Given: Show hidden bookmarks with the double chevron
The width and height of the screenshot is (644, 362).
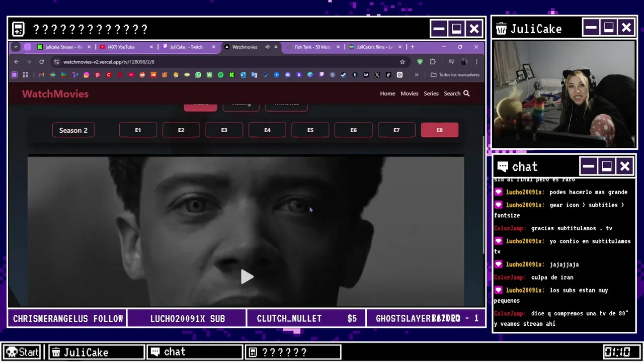Looking at the screenshot, I should coord(417,75).
